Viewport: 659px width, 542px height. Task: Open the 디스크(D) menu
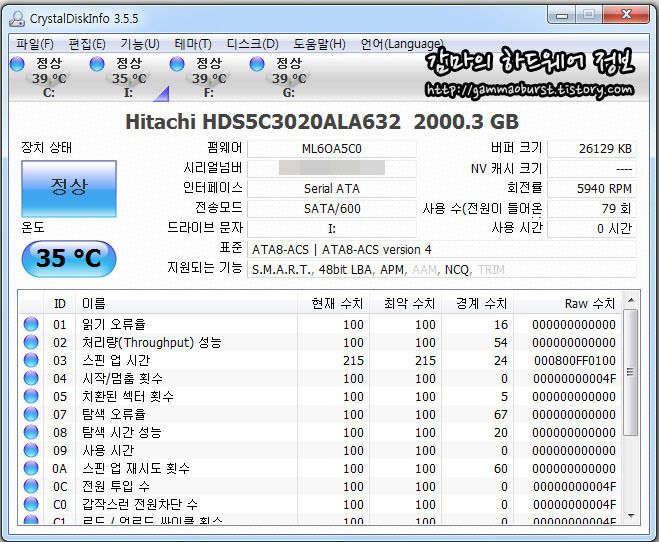252,44
